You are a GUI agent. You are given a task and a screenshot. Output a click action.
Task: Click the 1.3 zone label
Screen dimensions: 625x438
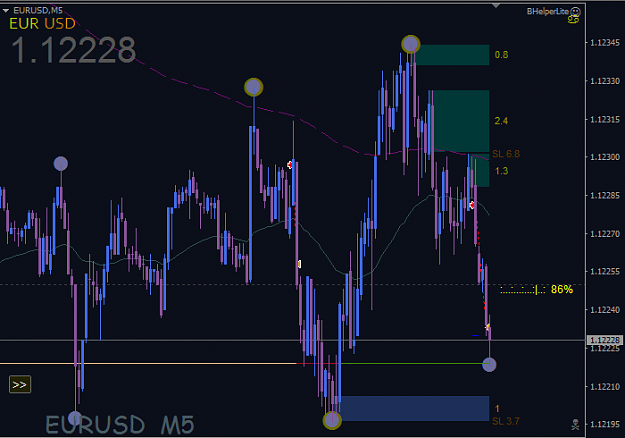tap(501, 171)
